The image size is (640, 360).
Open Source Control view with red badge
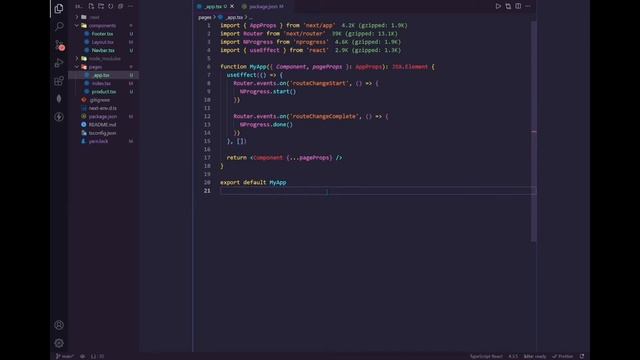click(59, 45)
